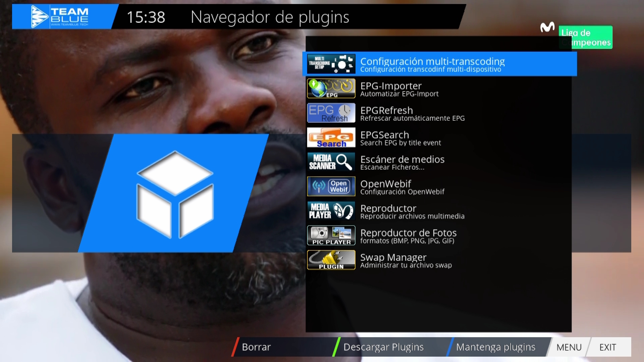This screenshot has height=362, width=644.
Task: Click the Multi Transcoding Setup icon
Action: (x=331, y=64)
